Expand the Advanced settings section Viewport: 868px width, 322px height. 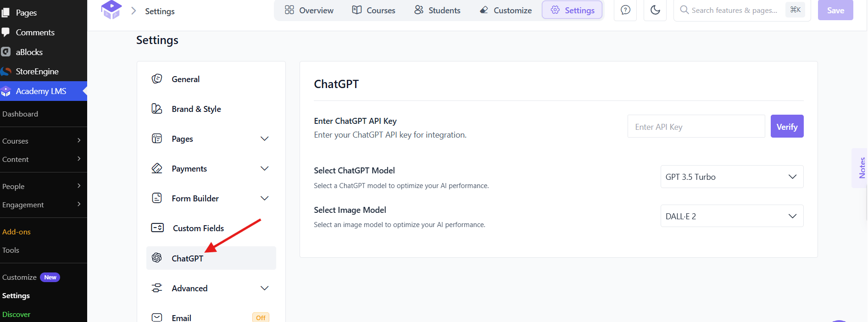click(x=265, y=288)
